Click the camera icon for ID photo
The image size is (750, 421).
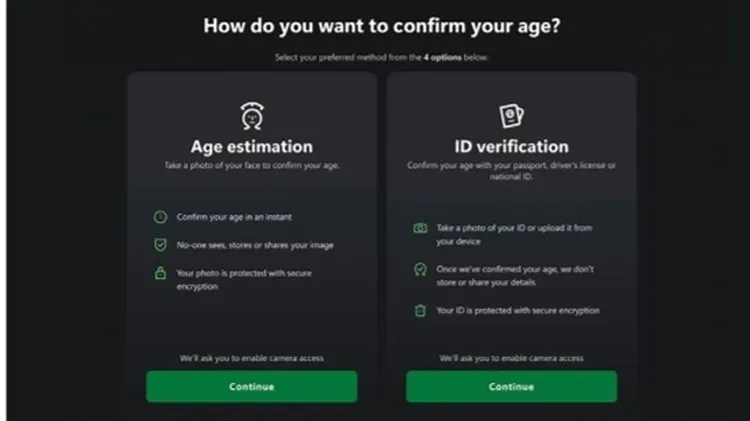[420, 228]
